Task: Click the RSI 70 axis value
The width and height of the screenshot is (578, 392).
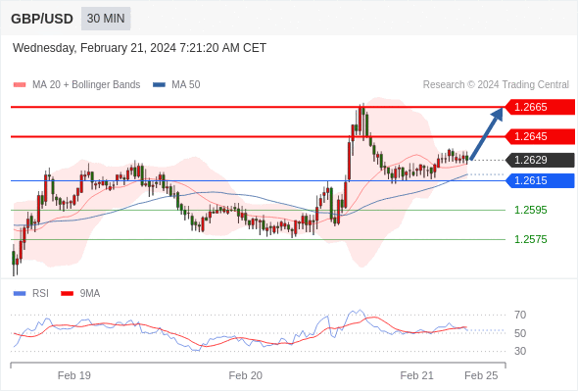Action: 520,315
